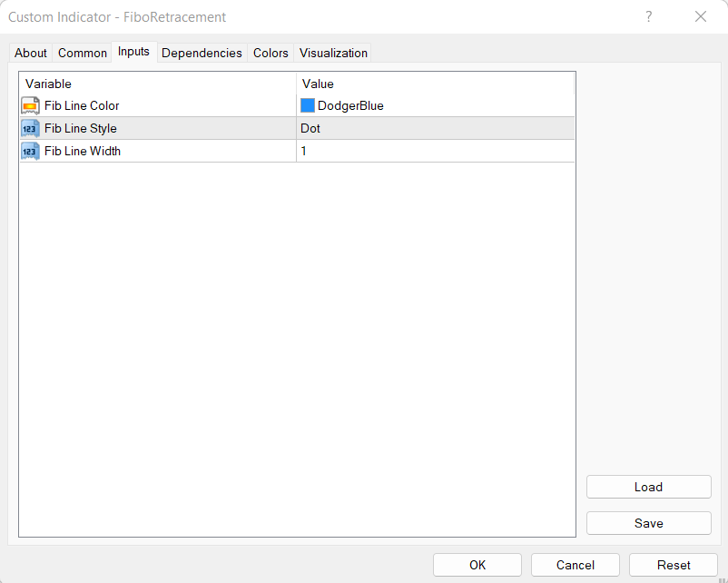This screenshot has height=583, width=728.
Task: Open the Common tab
Action: 83,53
